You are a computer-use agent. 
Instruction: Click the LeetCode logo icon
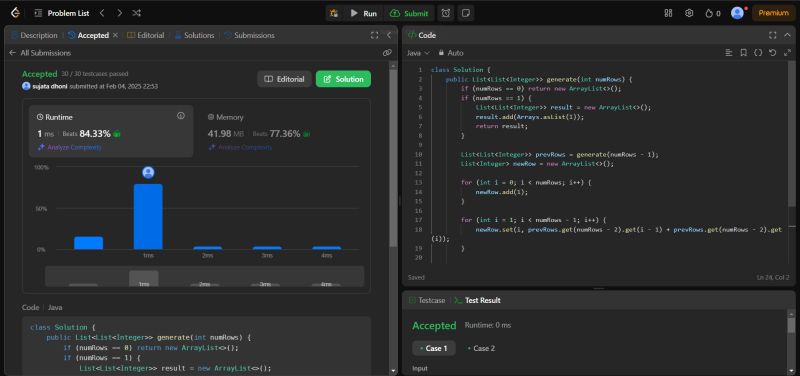[16, 13]
